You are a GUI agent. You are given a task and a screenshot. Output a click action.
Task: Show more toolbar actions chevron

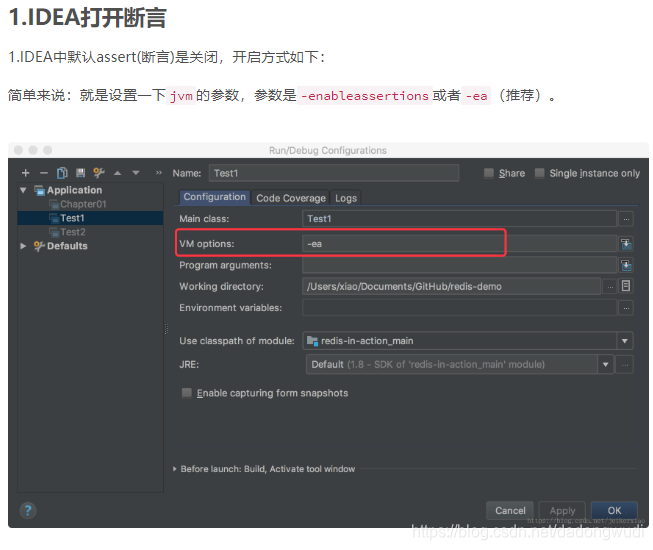159,173
